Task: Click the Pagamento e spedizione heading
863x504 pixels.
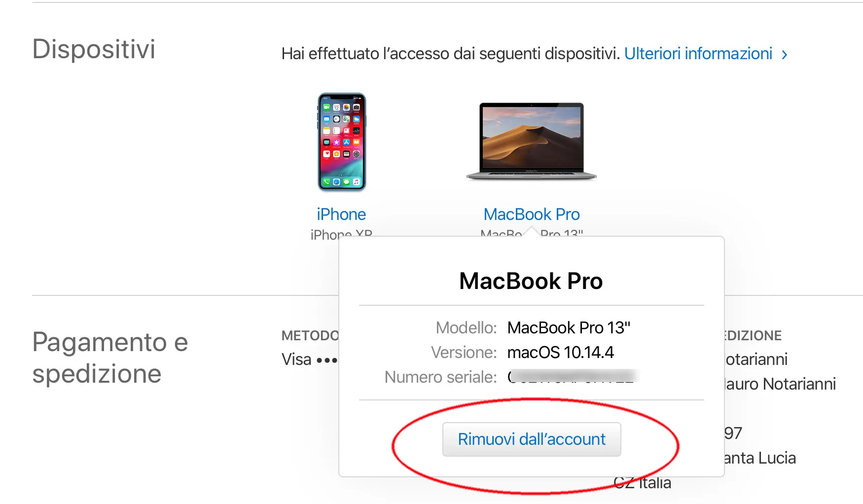Action: (x=110, y=357)
